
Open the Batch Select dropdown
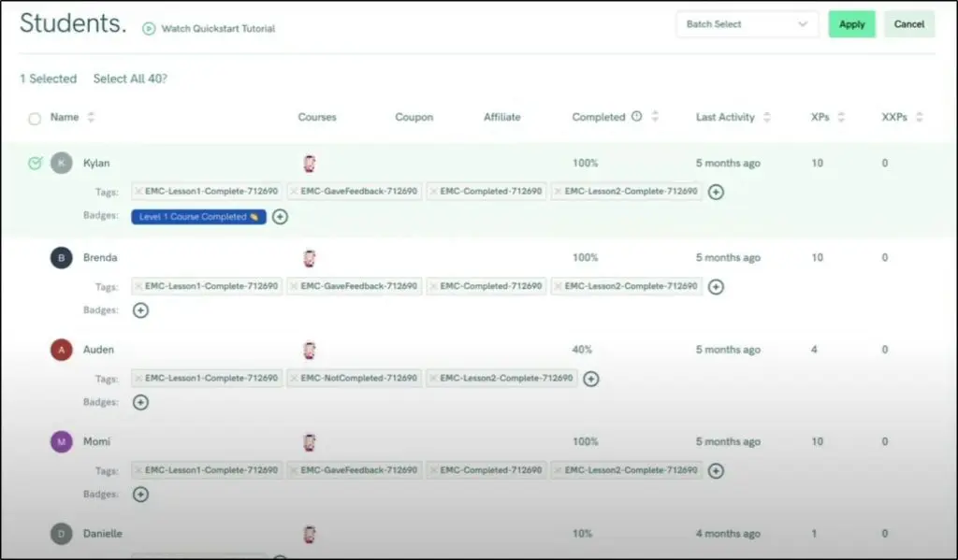[747, 24]
